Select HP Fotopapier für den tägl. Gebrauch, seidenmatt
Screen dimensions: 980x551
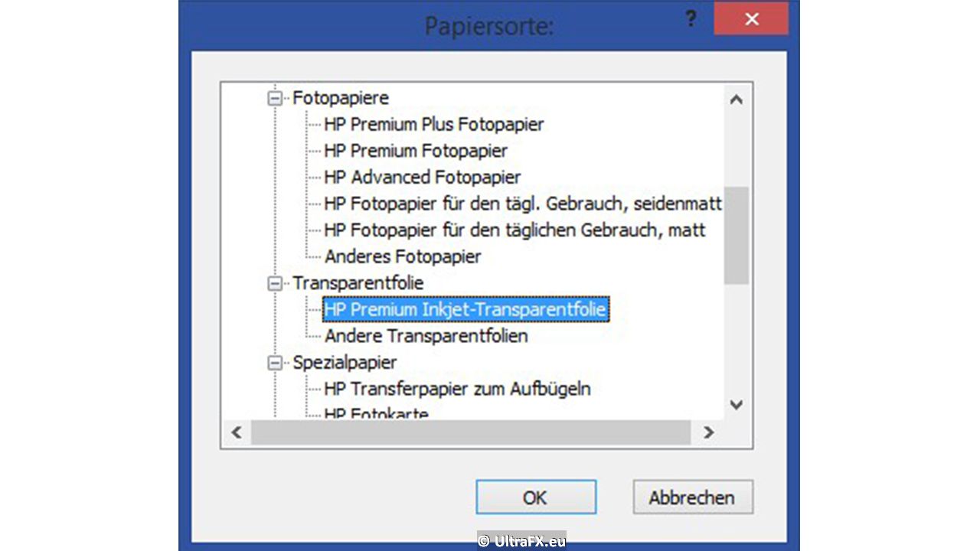click(523, 204)
